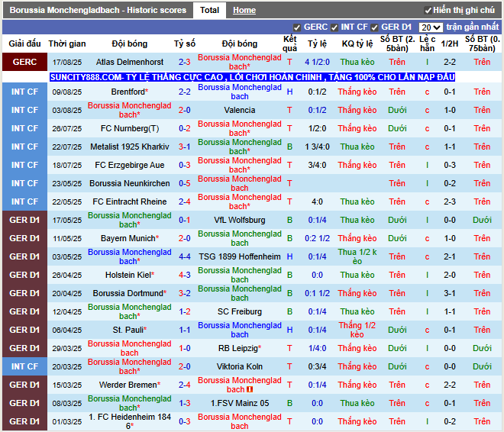Viewport: 504px width, 432px height.
Task: Click the 23/05/25 date cell
Action: click(x=67, y=184)
